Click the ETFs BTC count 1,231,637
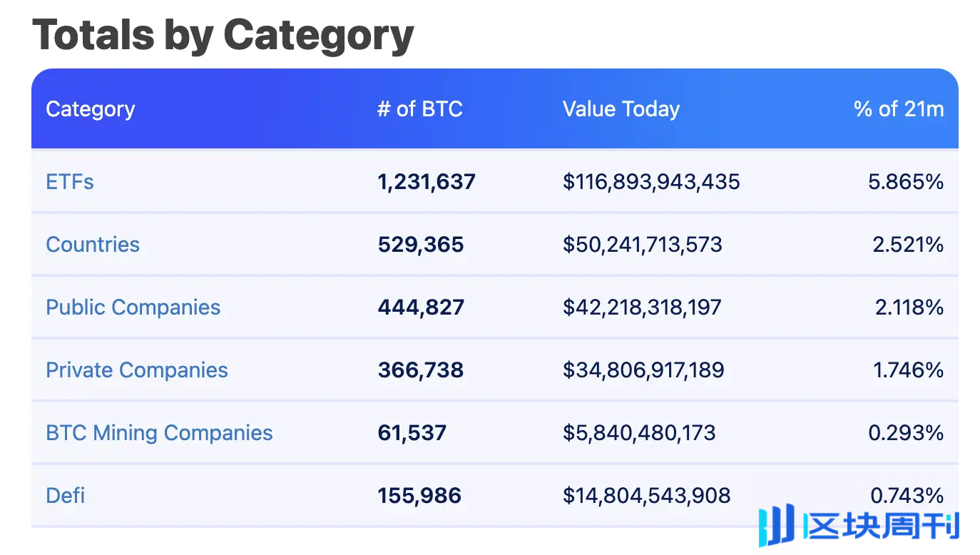 [x=427, y=182]
